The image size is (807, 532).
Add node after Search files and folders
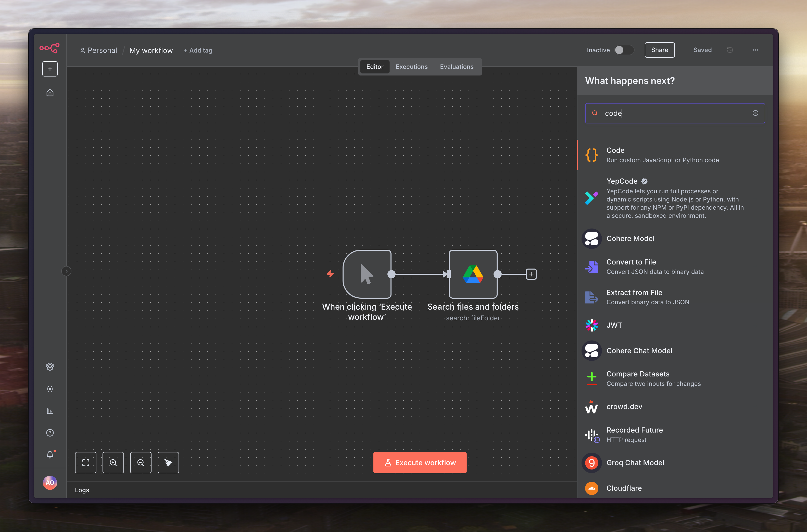tap(531, 274)
